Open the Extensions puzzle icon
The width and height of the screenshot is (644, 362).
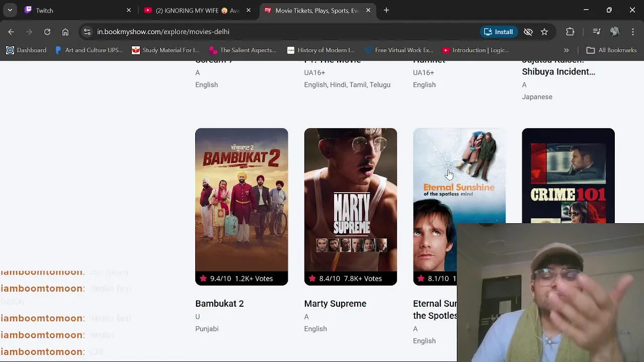pyautogui.click(x=570, y=32)
